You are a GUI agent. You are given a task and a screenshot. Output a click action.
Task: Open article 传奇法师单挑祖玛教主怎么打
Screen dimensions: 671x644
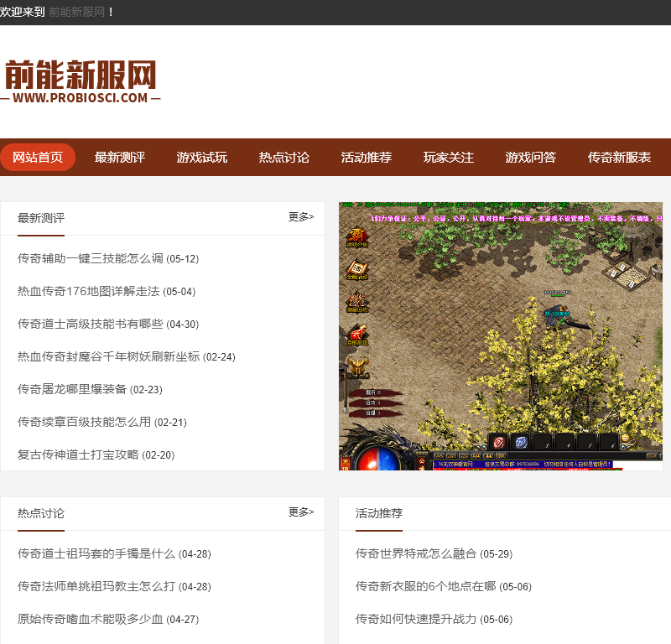(96, 586)
